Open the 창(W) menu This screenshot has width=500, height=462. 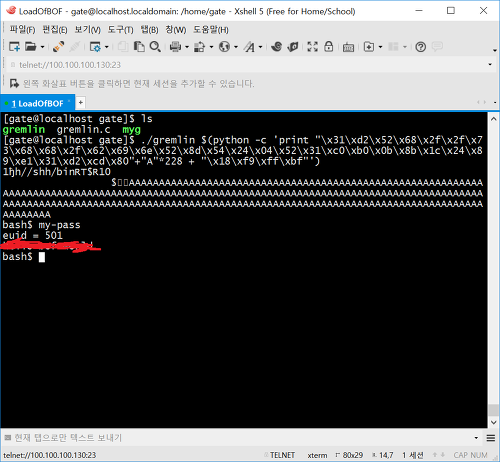pyautogui.click(x=176, y=30)
